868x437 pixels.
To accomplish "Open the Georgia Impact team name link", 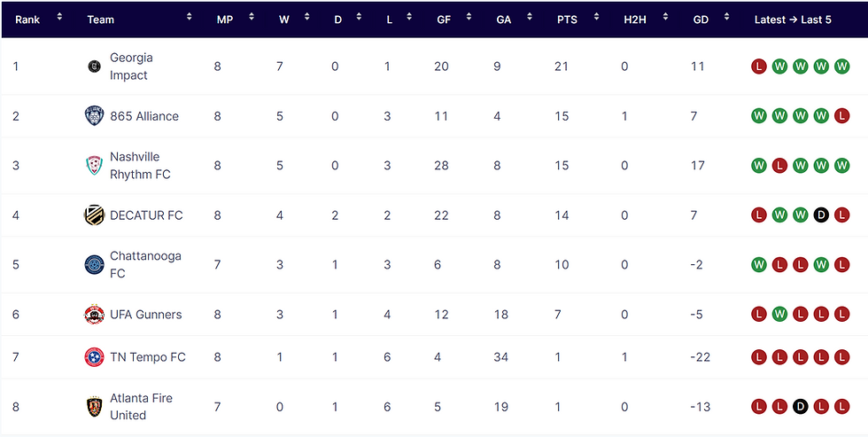I will 131,66.
